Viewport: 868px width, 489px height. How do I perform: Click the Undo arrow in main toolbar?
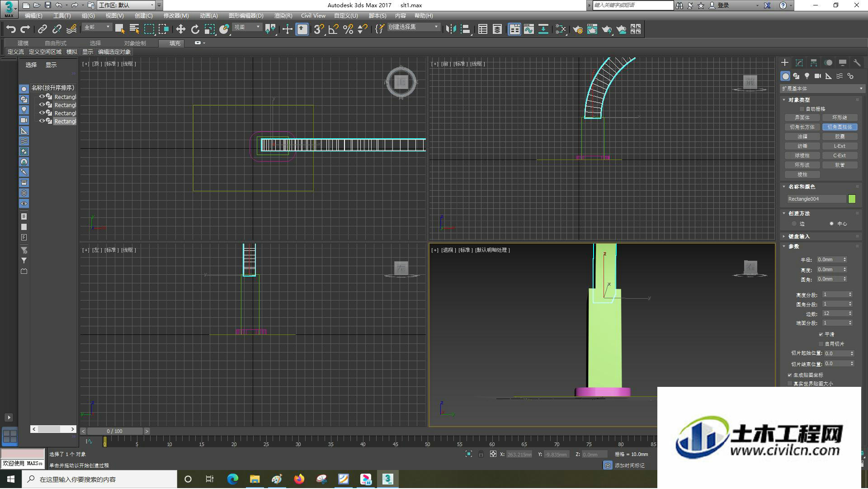click(11, 29)
